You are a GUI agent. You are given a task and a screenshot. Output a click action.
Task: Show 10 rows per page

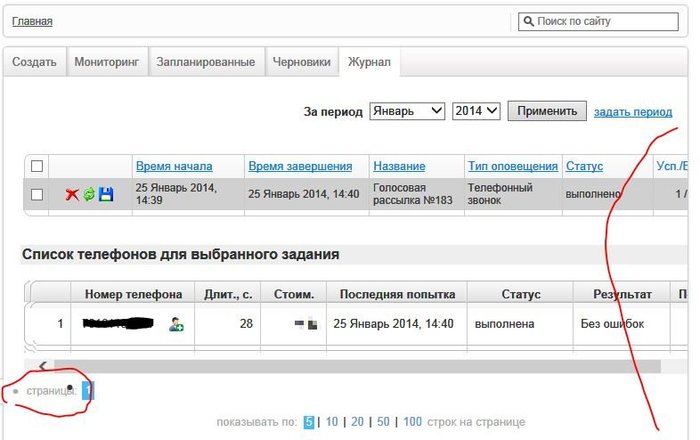(332, 422)
